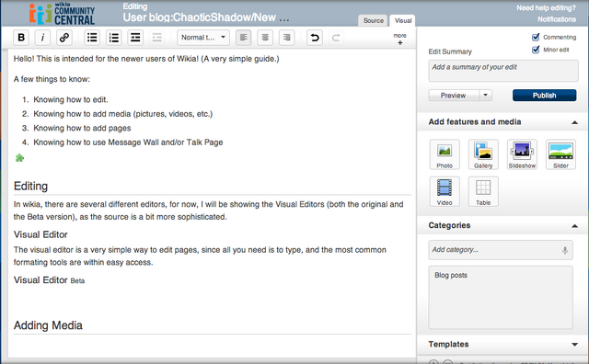Click list item about Message Wall
The height and width of the screenshot is (364, 589).
click(128, 142)
